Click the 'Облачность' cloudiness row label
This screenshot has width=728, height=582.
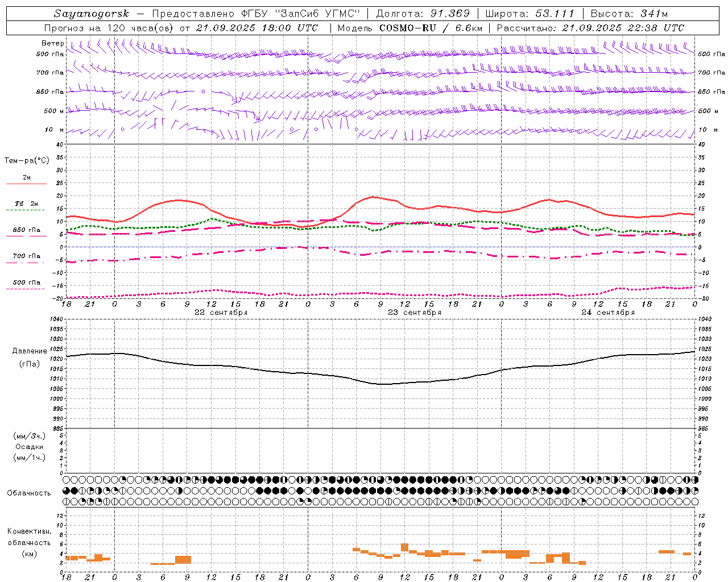pyautogui.click(x=29, y=493)
